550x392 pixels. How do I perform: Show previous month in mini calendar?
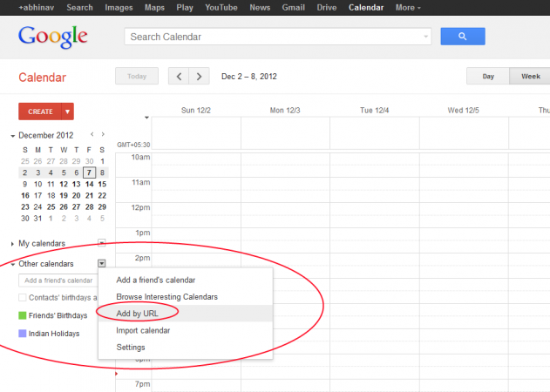[92, 135]
